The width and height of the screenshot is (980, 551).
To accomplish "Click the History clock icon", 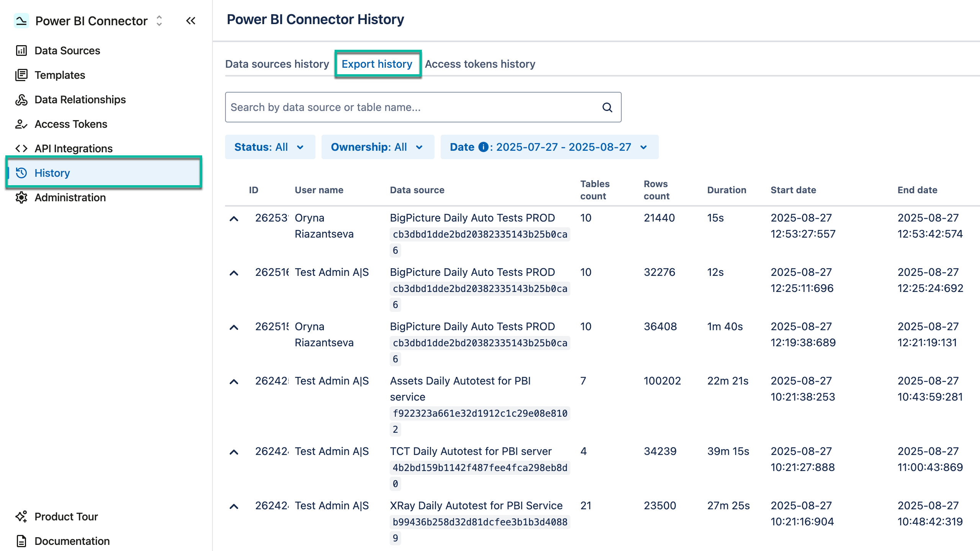I will (x=21, y=173).
